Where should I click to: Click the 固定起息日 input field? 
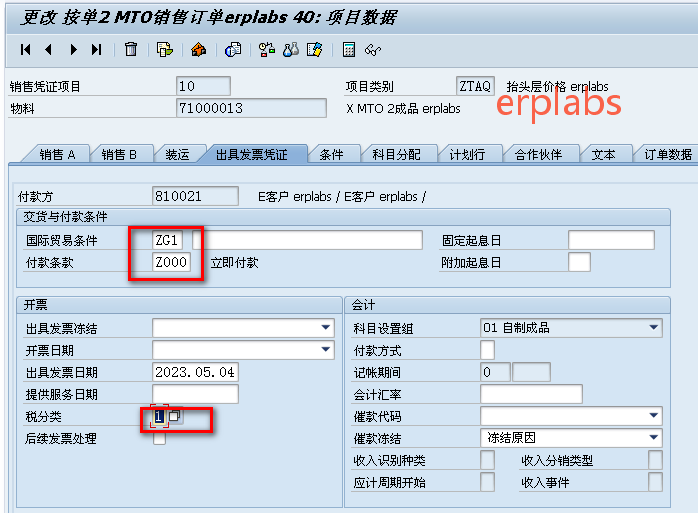coord(611,240)
